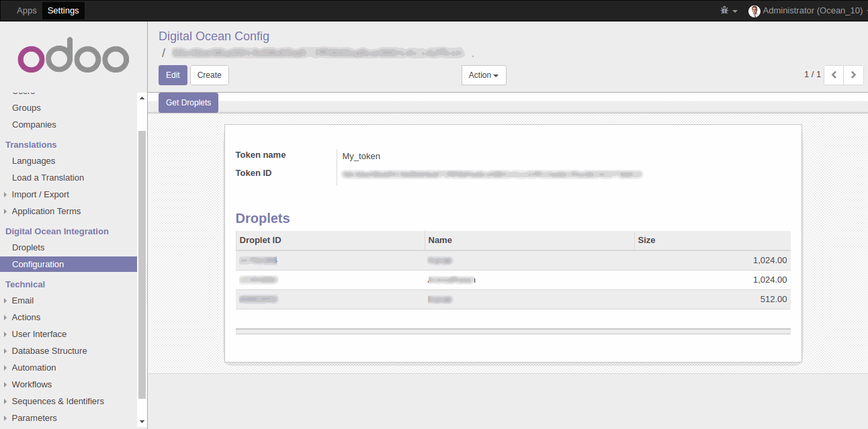
Task: Click the Get Droplets button
Action: [188, 103]
